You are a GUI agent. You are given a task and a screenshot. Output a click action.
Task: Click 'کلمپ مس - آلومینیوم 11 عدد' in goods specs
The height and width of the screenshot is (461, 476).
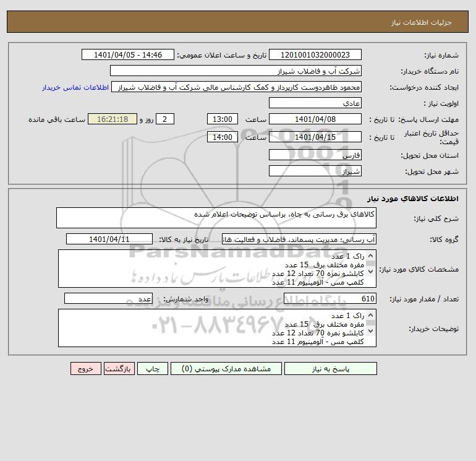tap(318, 283)
